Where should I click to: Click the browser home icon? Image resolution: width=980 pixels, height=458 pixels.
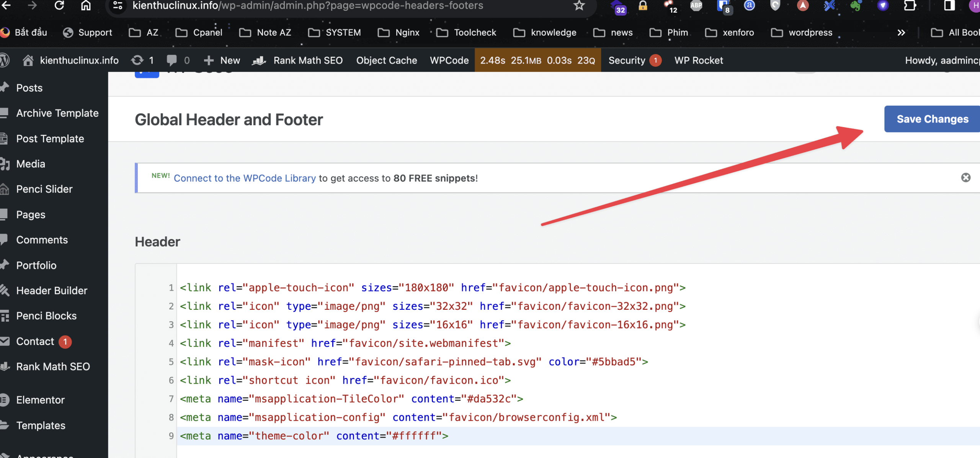click(x=86, y=6)
